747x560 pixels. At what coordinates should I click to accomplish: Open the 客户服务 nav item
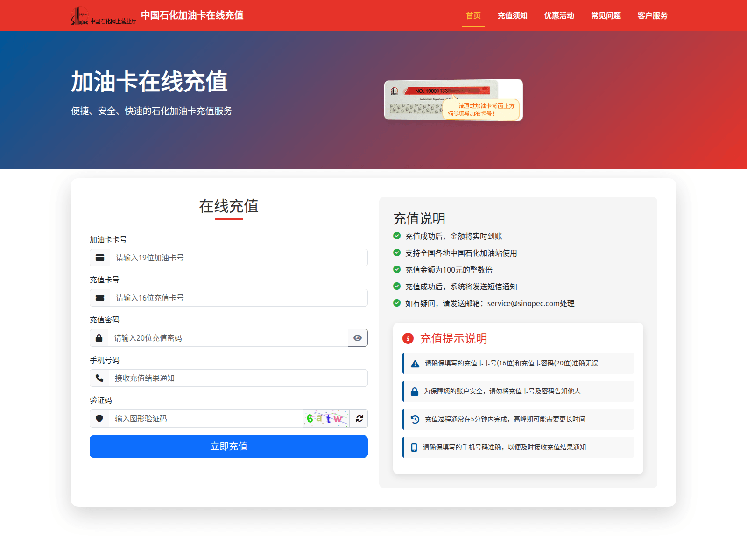point(653,15)
